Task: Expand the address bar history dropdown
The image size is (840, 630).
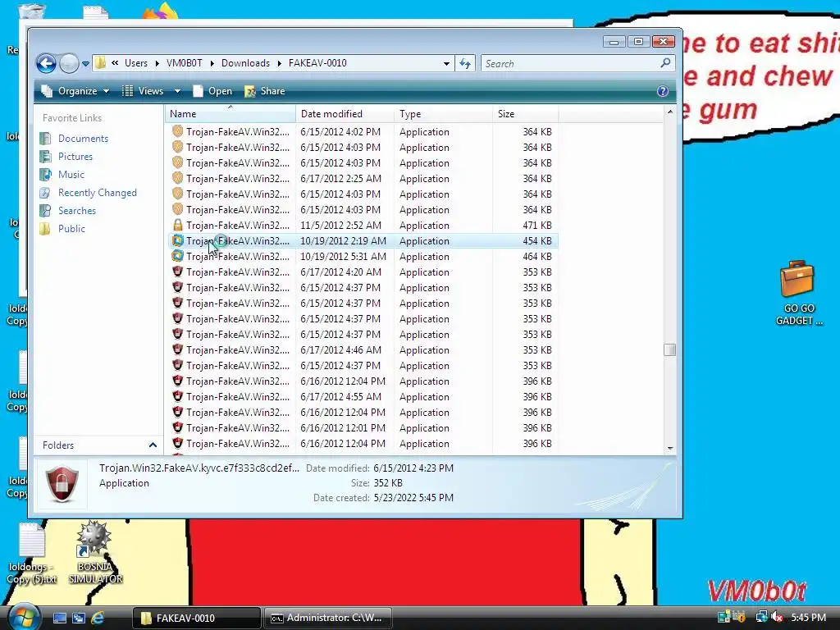Action: click(446, 63)
